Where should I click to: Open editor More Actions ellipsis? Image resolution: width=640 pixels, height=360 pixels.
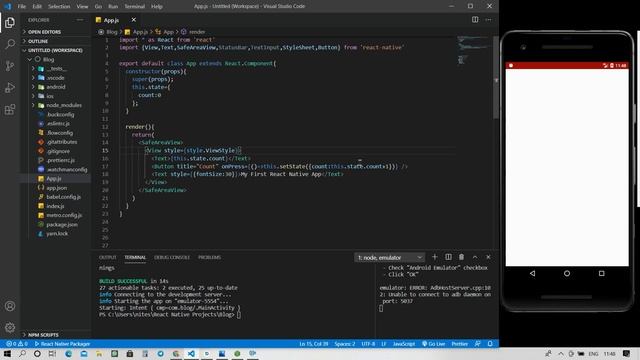point(488,20)
